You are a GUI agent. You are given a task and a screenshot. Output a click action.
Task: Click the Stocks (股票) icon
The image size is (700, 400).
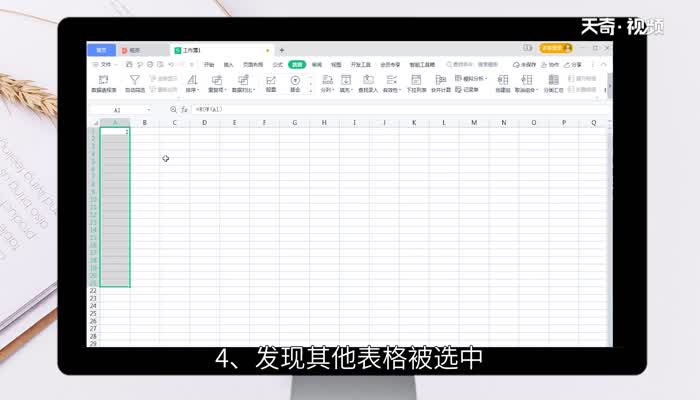pos(271,80)
